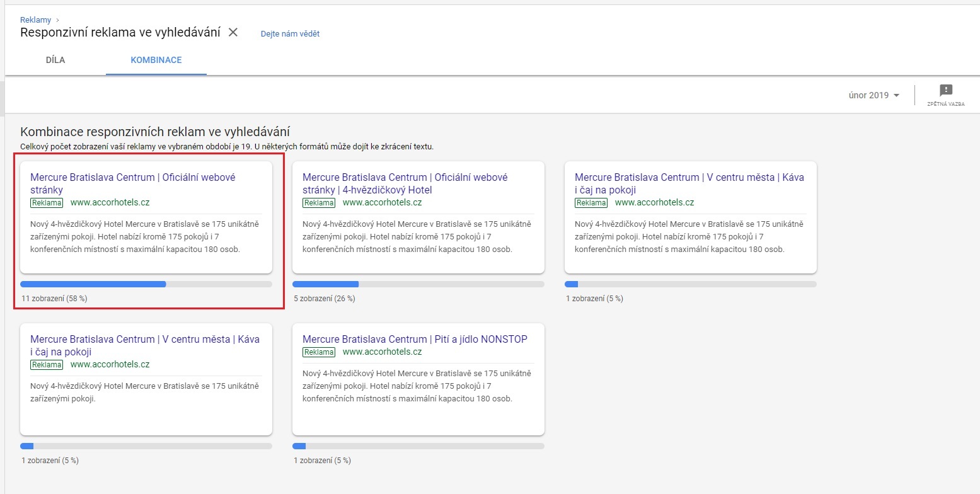Click the first ad headline Oficiální webové stránky
The image size is (980, 494).
point(132,183)
